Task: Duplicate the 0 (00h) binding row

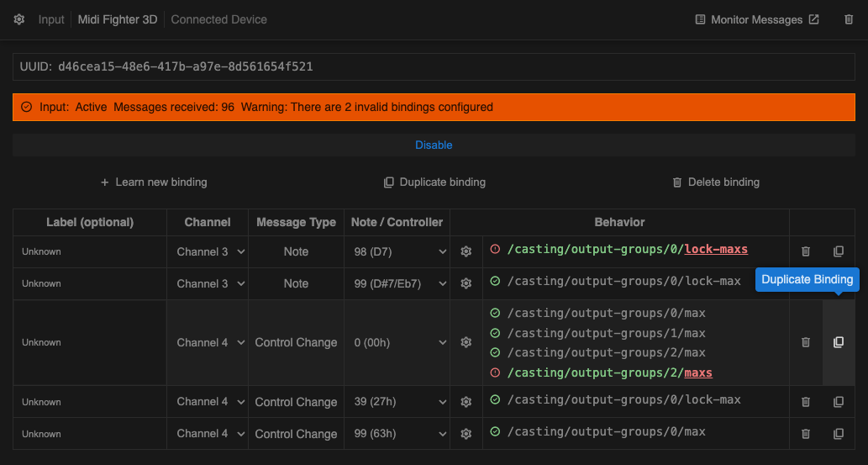Action: pyautogui.click(x=839, y=342)
